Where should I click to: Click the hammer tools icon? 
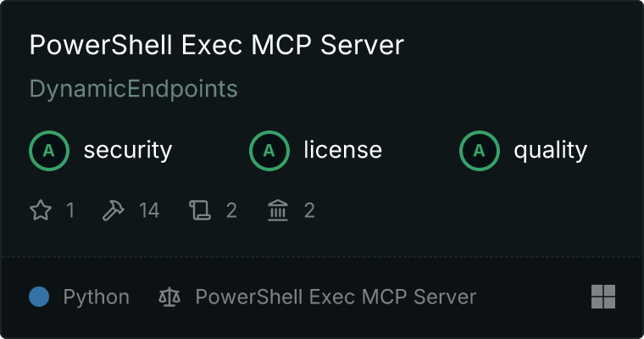[113, 210]
